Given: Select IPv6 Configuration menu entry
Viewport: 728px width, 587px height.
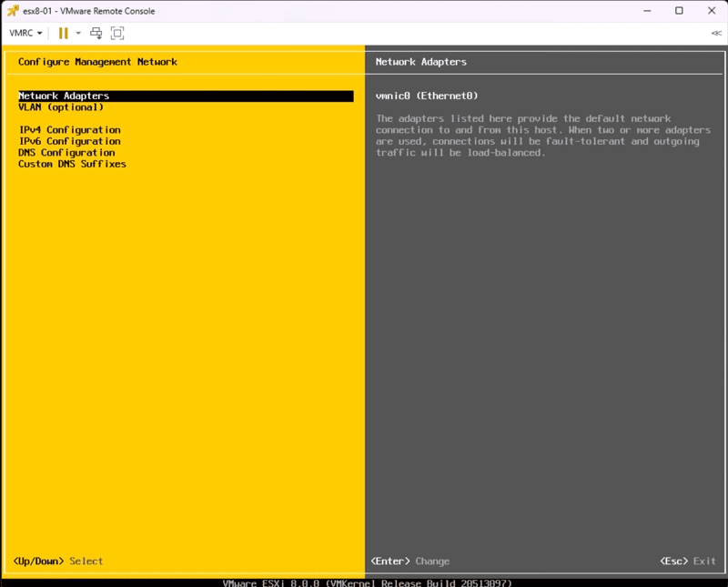Looking at the screenshot, I should click(70, 141).
